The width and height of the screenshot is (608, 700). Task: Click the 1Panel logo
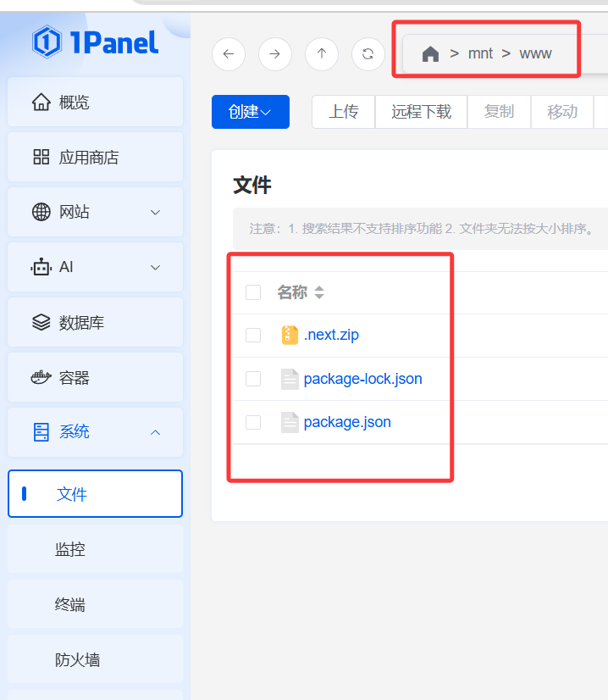(x=96, y=42)
